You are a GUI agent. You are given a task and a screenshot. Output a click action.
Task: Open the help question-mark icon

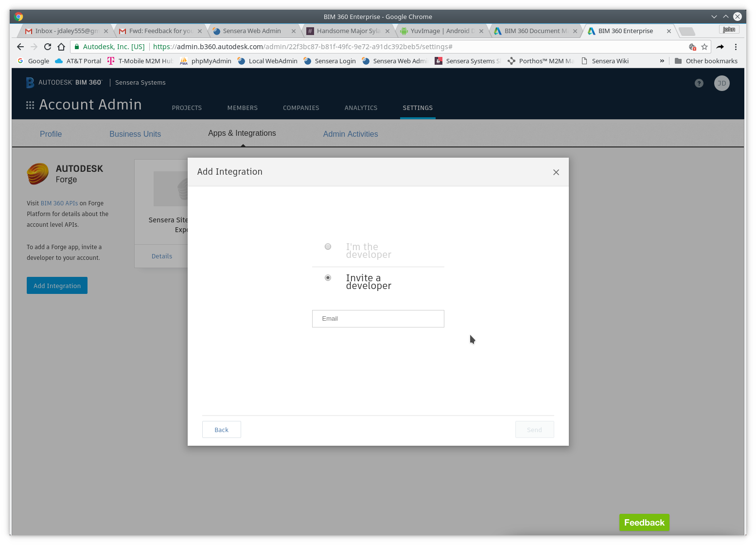coord(699,83)
